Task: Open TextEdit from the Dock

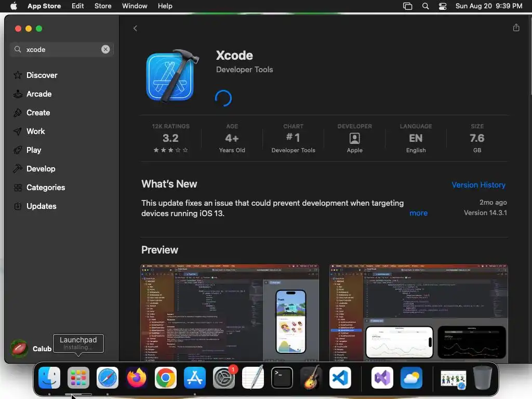Action: point(253,377)
